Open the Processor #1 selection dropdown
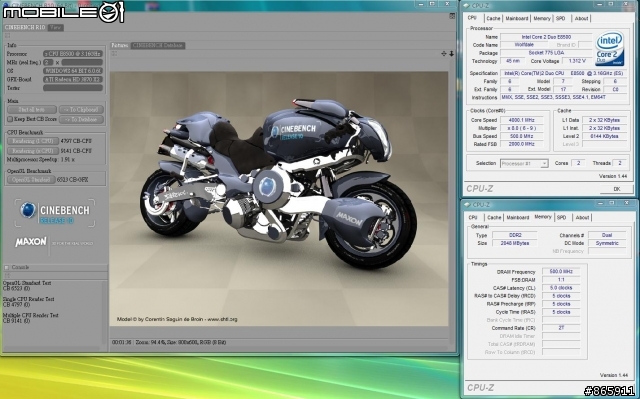The width and height of the screenshot is (640, 399). click(x=524, y=163)
